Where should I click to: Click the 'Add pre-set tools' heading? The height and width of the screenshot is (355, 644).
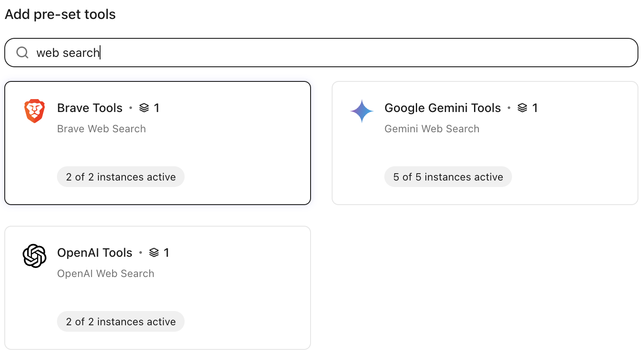[x=60, y=15]
